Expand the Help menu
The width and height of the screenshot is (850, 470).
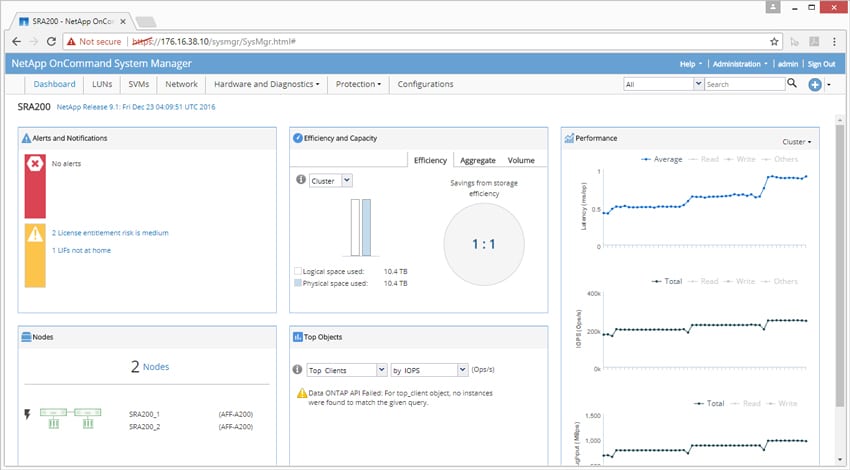[691, 64]
